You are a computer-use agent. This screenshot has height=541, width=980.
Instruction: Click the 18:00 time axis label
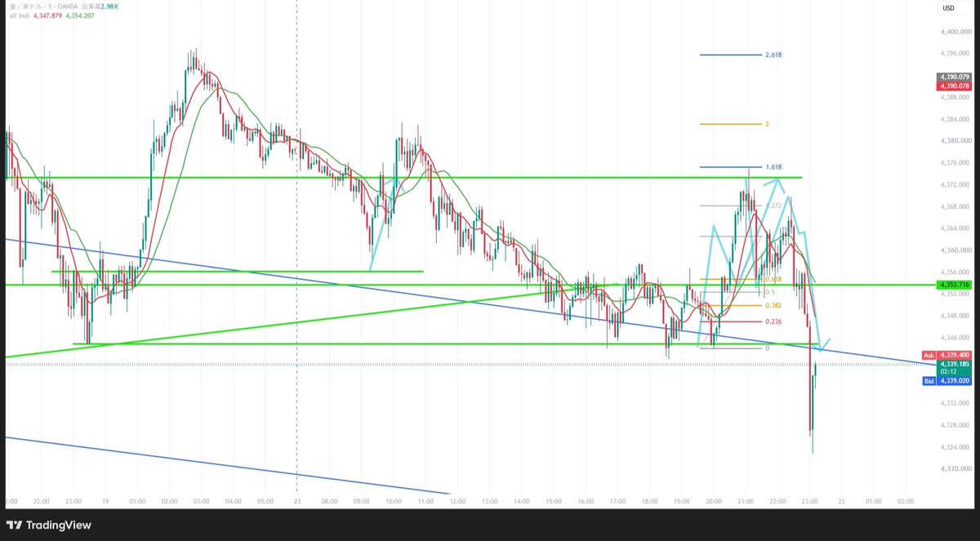[x=649, y=501]
